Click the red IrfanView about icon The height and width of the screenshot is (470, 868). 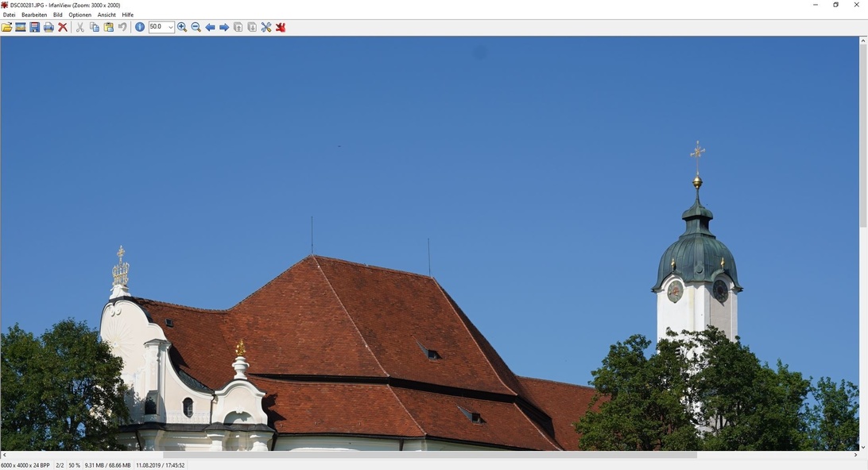[281, 27]
